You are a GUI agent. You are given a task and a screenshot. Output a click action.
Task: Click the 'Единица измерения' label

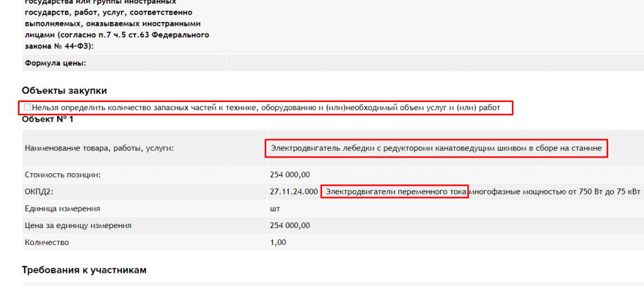tap(62, 209)
